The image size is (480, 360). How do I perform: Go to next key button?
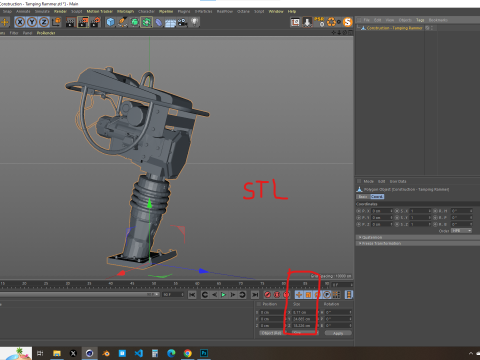(x=242, y=295)
